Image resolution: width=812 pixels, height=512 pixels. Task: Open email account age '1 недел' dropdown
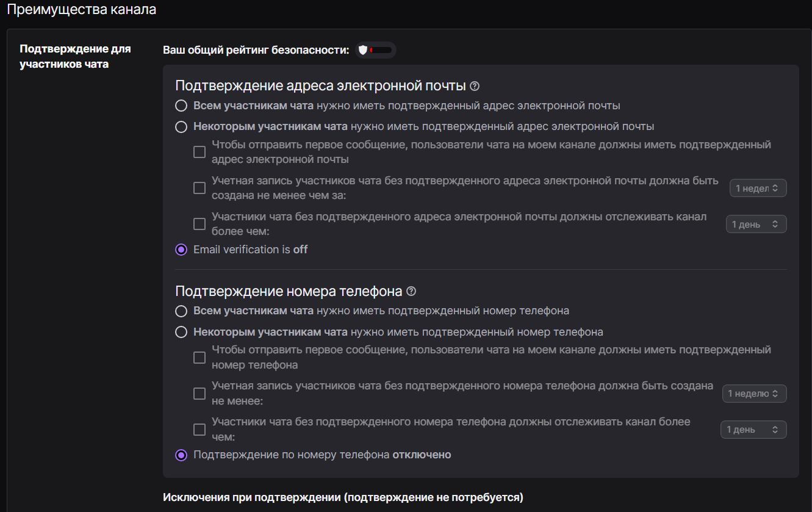click(758, 189)
